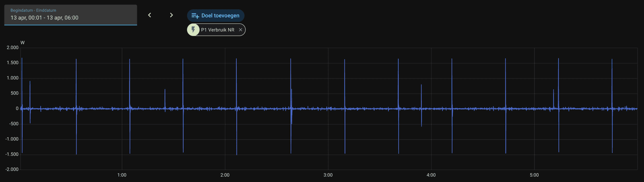Click the lightning bolt icon on the chip
The image size is (644, 182).
click(194, 30)
